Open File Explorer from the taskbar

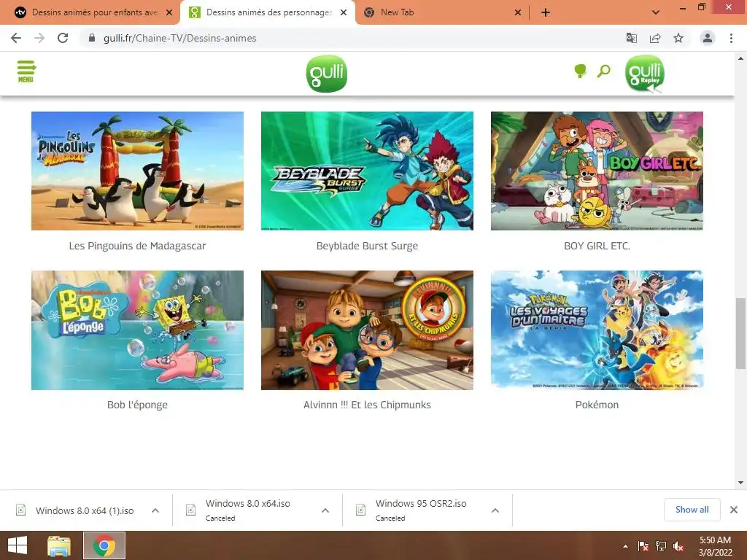59,545
